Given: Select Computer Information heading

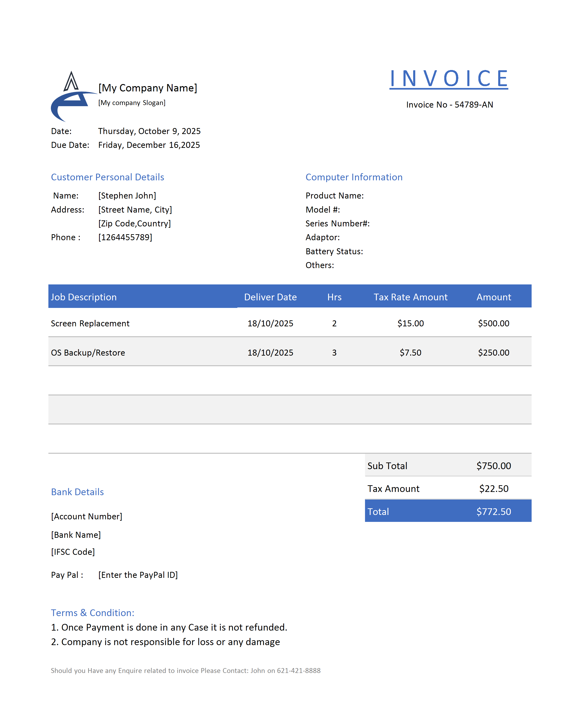Looking at the screenshot, I should click(x=354, y=177).
